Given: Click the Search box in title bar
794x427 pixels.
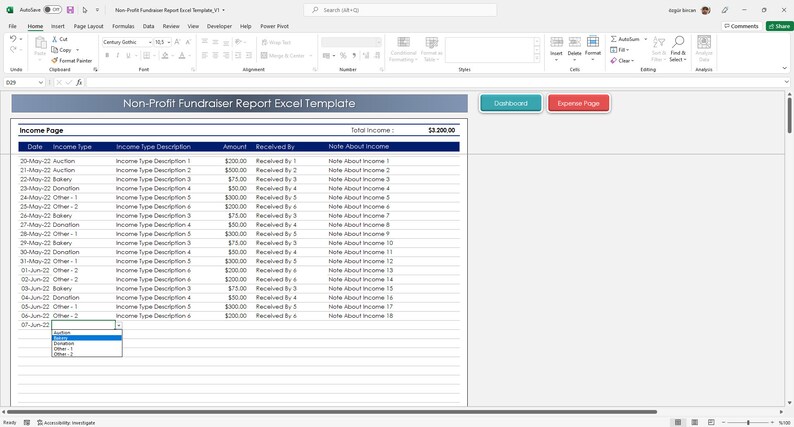Looking at the screenshot, I should pos(400,10).
